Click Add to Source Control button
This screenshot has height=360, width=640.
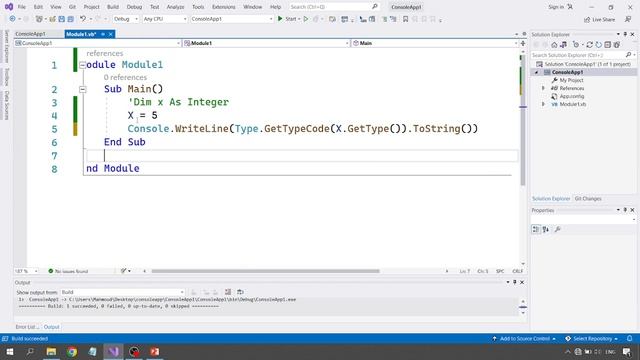tap(524, 338)
